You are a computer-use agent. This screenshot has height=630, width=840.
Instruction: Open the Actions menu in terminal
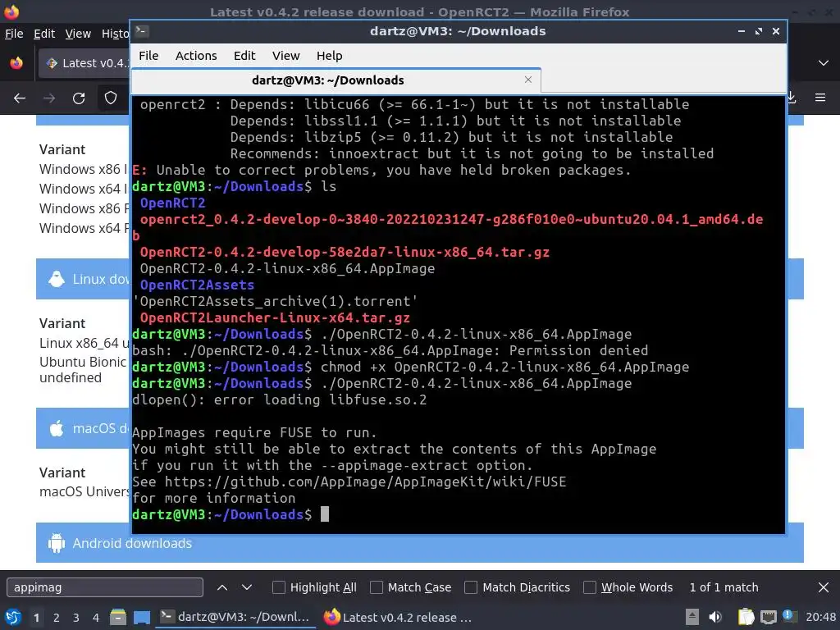pyautogui.click(x=196, y=56)
